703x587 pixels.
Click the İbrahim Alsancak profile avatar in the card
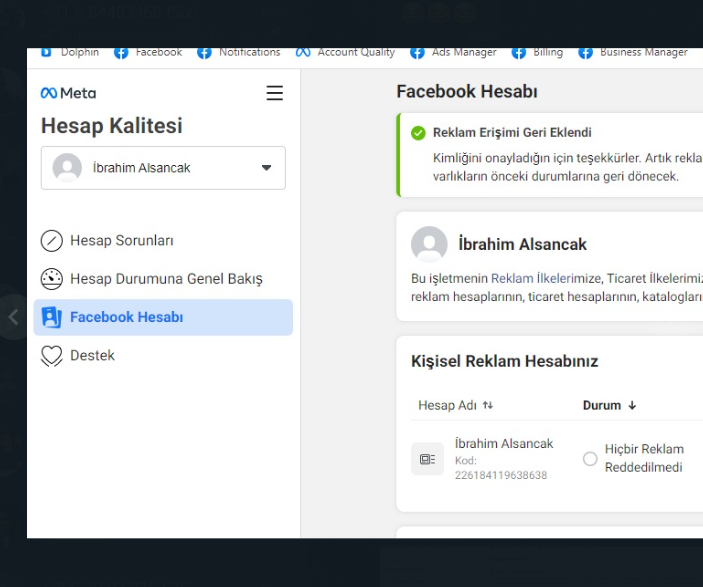pyautogui.click(x=429, y=244)
